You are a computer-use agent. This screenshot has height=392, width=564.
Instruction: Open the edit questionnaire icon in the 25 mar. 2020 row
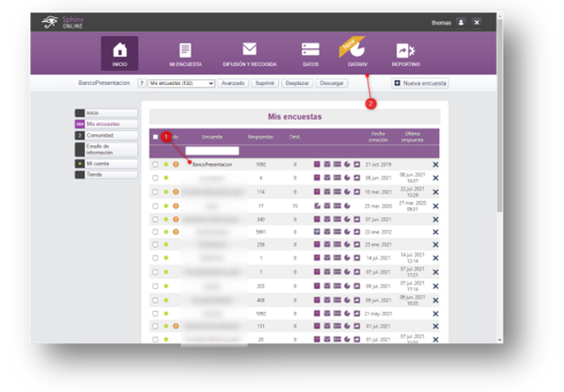point(317,206)
